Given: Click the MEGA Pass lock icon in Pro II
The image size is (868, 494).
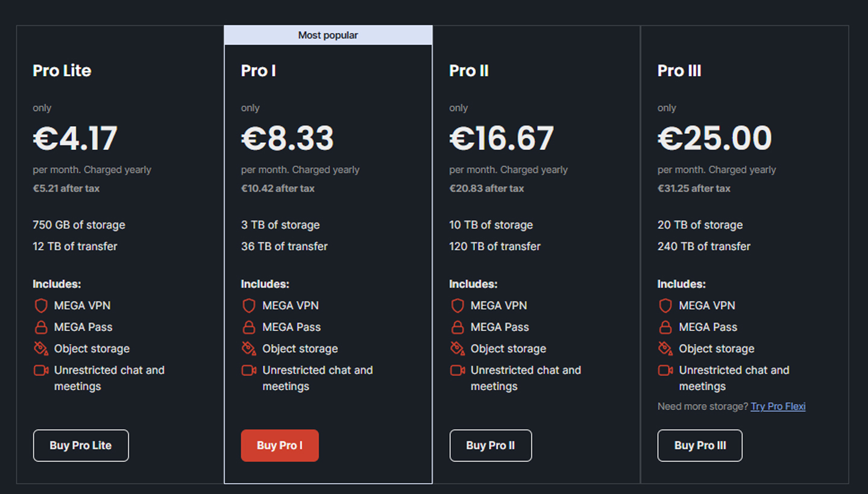Looking at the screenshot, I should (458, 328).
